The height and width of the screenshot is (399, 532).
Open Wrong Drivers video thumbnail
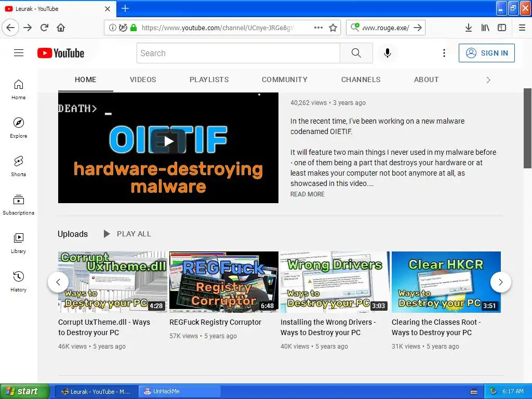(335, 282)
